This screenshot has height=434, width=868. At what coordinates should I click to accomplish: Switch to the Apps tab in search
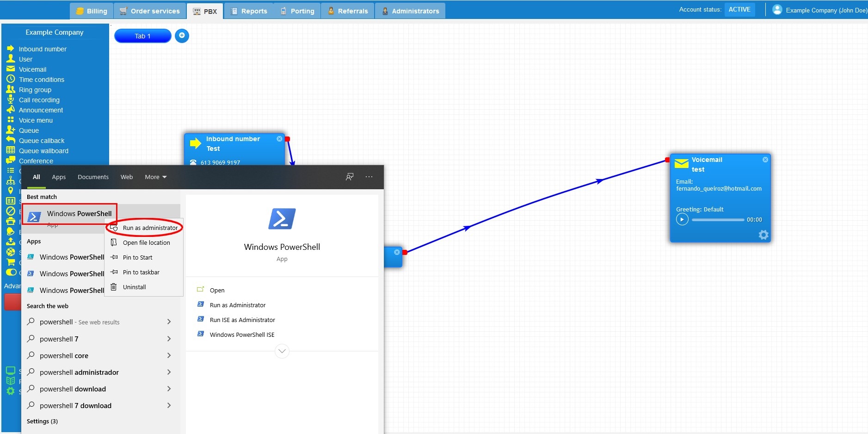[59, 177]
